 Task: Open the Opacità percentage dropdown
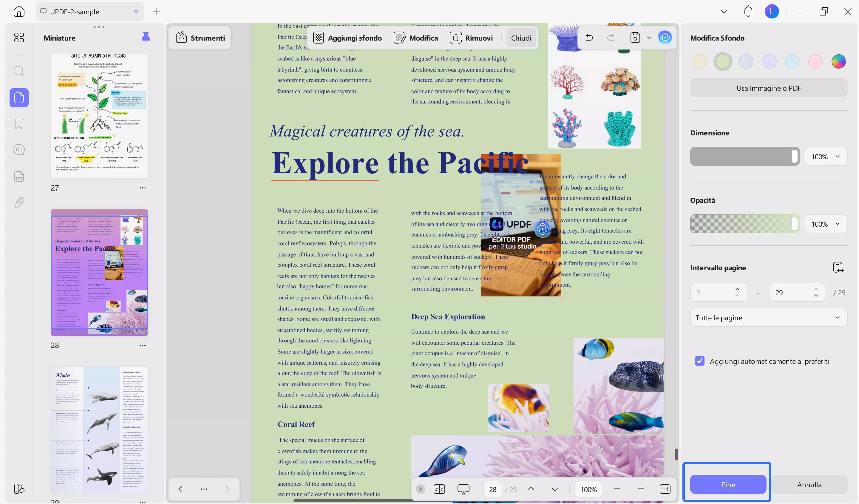(x=826, y=224)
